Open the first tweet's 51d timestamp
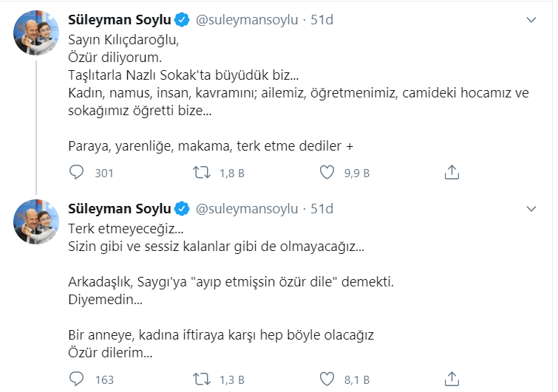 pos(321,20)
